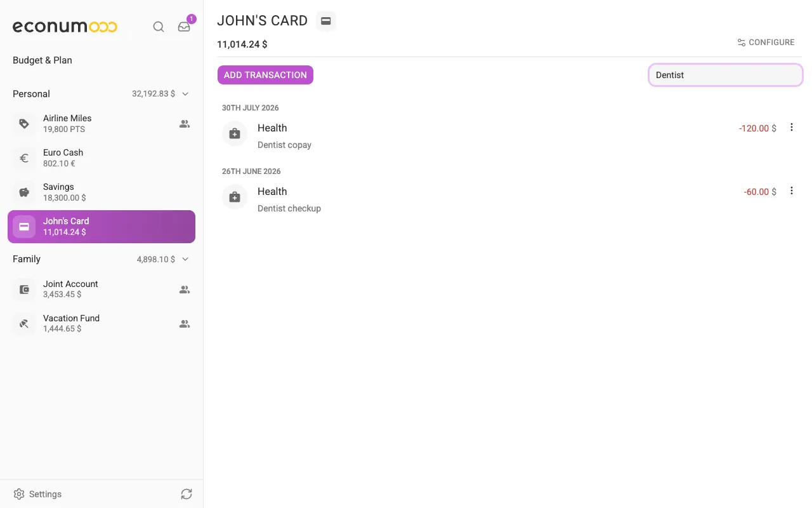Select the Savings account
Screen dimensions: 812x508
tap(101, 192)
